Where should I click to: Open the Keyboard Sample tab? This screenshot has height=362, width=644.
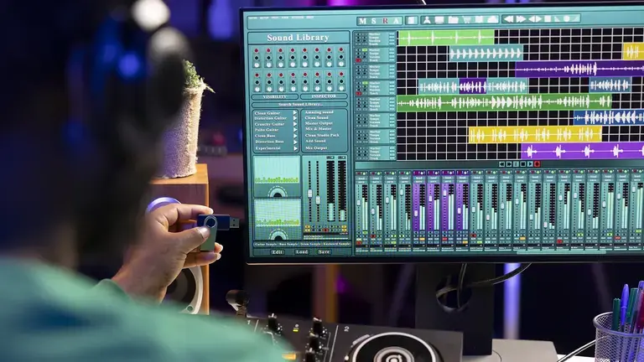337,245
